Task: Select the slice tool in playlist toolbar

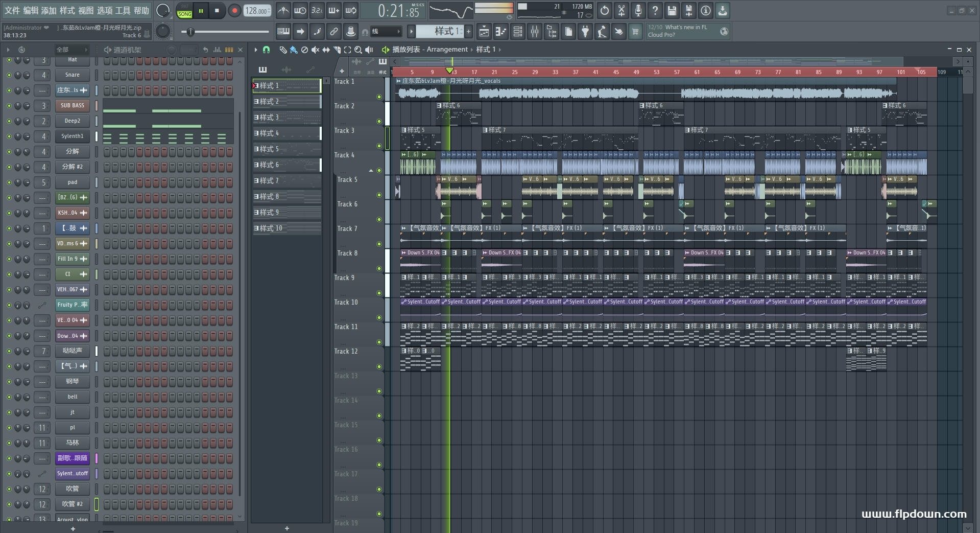Action: [337, 50]
